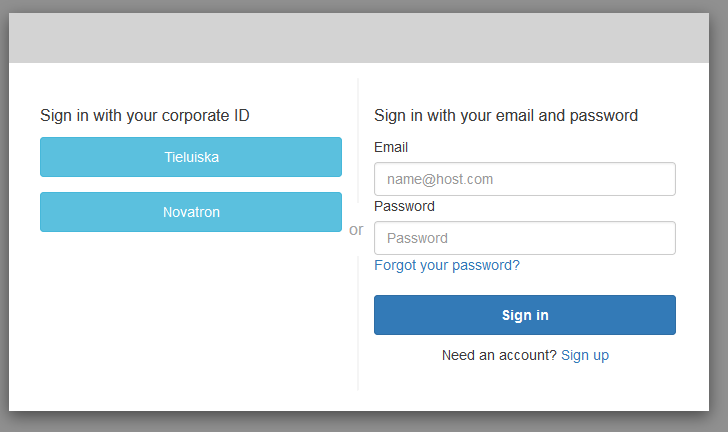Viewport: 728px width, 432px height.
Task: Sign in with Tieluiska corporate ID
Action: coord(191,157)
